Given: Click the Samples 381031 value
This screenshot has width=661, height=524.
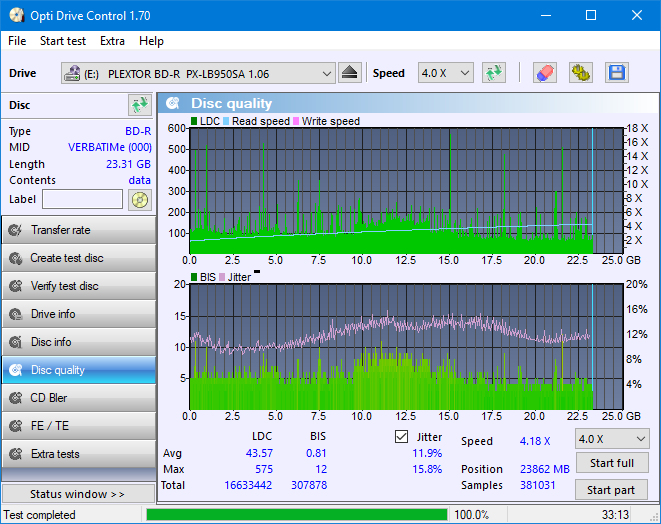Looking at the screenshot, I should click(537, 485).
